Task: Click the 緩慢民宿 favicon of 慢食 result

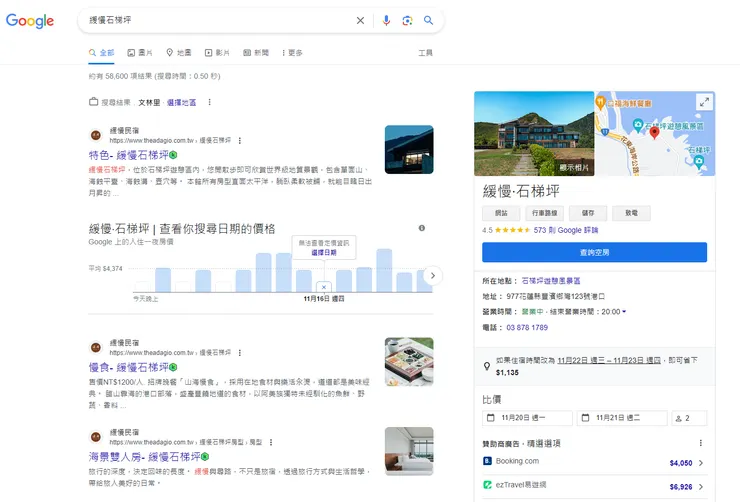Action: coord(96,348)
